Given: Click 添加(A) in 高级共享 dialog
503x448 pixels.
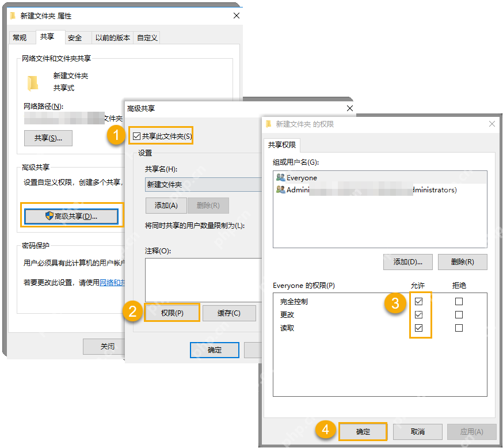Looking at the screenshot, I should point(166,206).
